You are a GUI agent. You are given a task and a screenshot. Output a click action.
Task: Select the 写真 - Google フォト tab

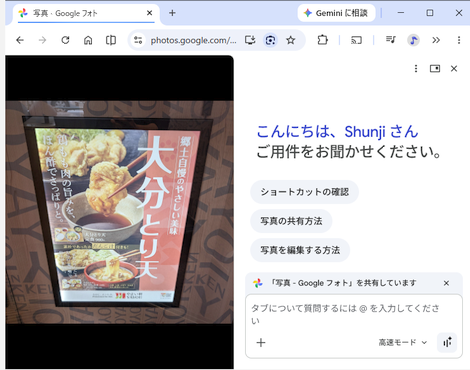(86, 13)
